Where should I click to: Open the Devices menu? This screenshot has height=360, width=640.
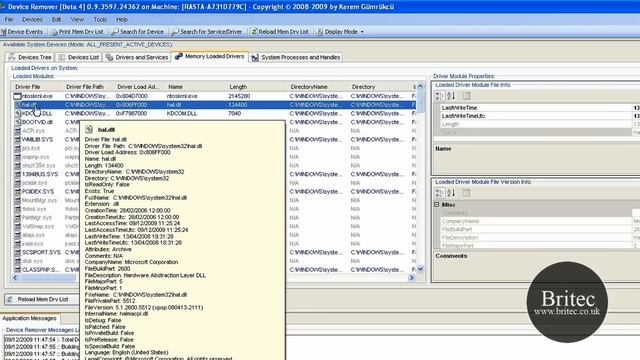[32, 19]
